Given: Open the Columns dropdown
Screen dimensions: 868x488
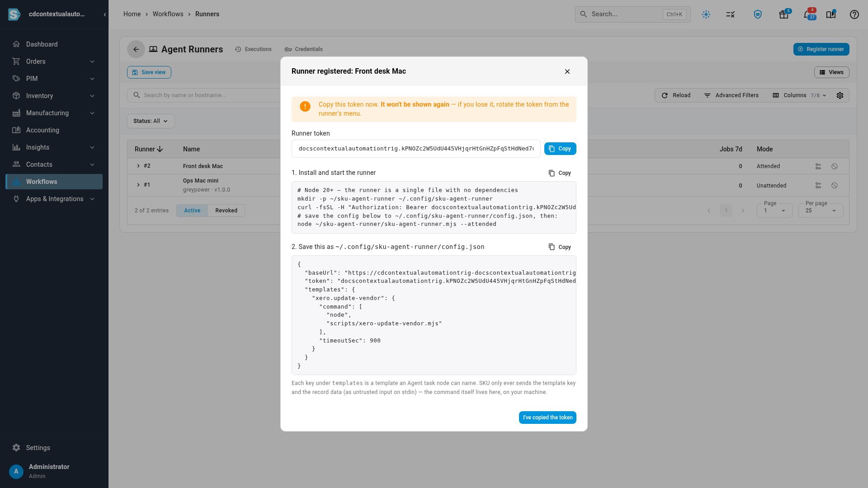Looking at the screenshot, I should (x=800, y=95).
